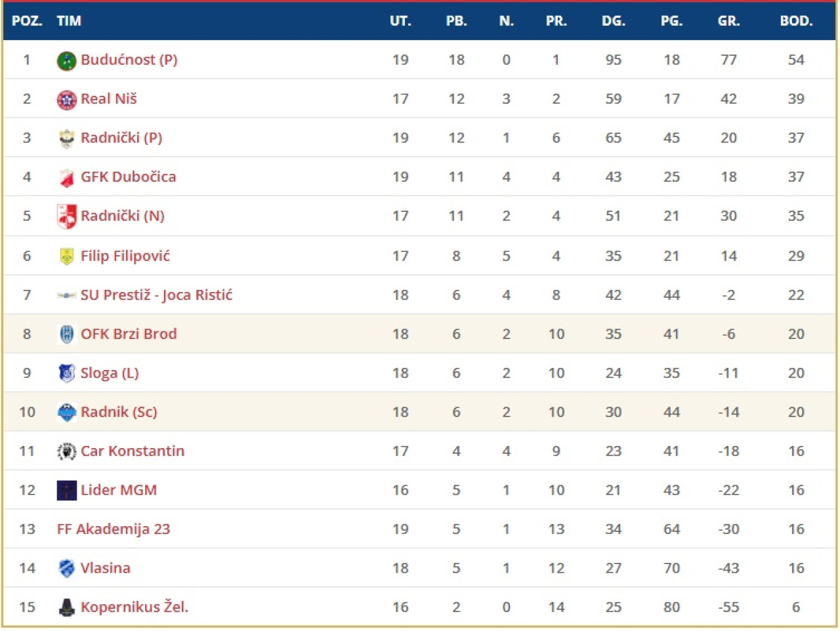Screen dimensions: 840x631
Task: Open the Radnički (P) team link
Action: [x=121, y=138]
